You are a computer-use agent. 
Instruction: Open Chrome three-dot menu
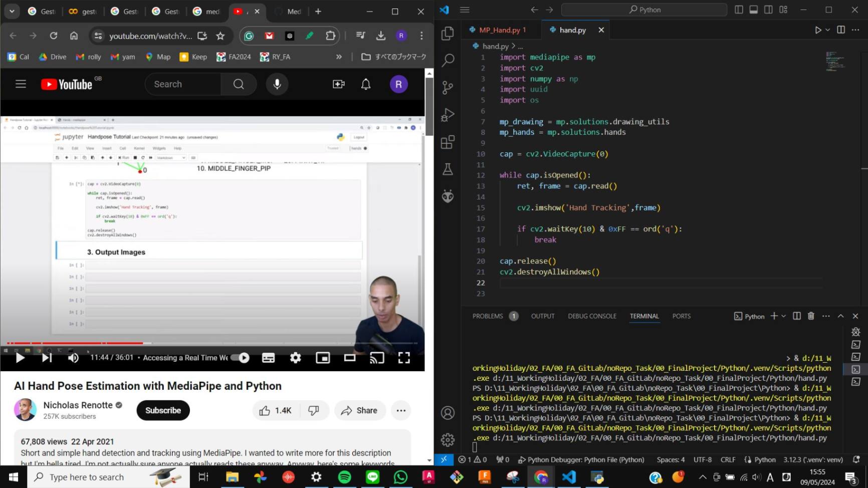coord(421,36)
